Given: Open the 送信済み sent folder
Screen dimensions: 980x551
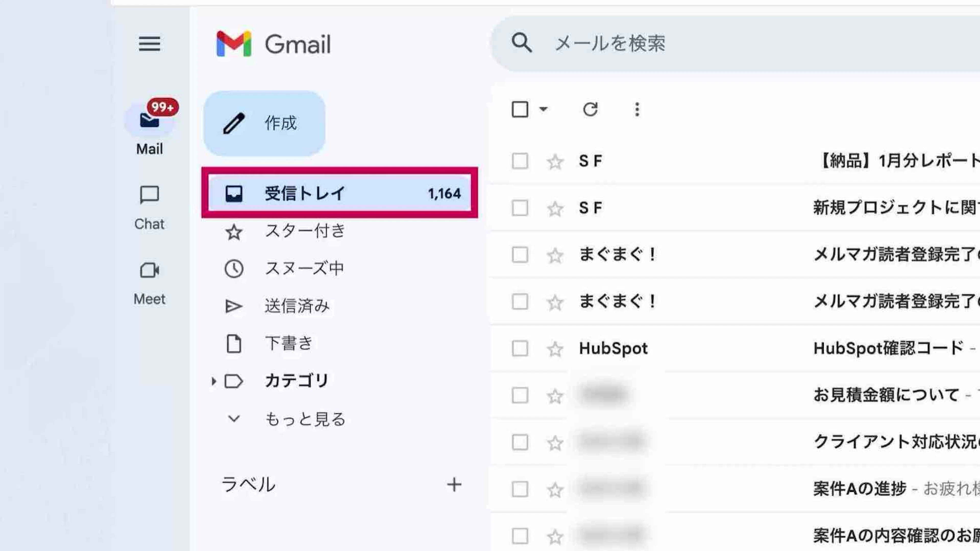Looking at the screenshot, I should [x=297, y=306].
